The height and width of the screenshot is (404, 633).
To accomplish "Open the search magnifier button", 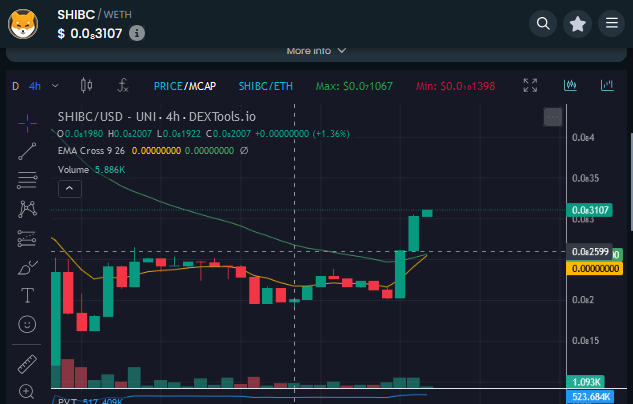I will pos(543,23).
